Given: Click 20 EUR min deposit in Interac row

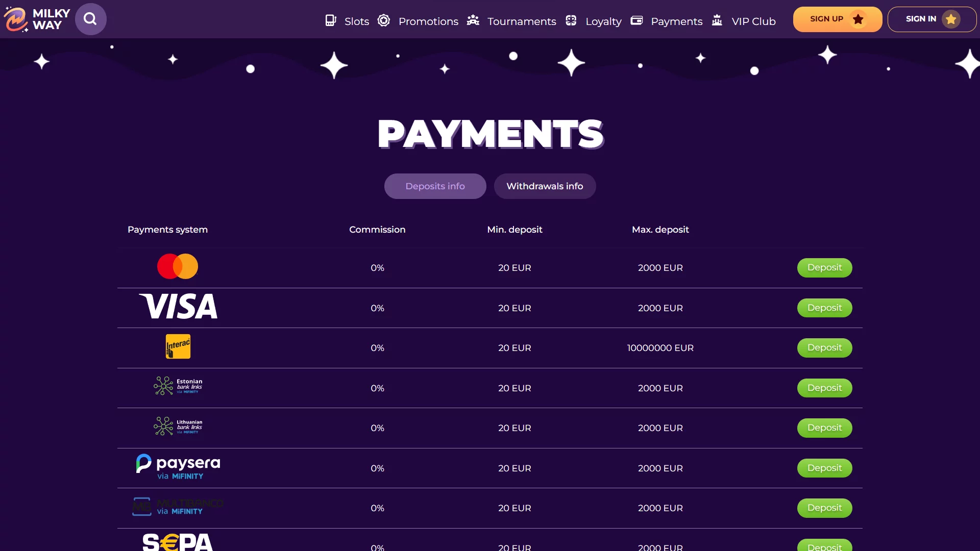Looking at the screenshot, I should point(514,348).
